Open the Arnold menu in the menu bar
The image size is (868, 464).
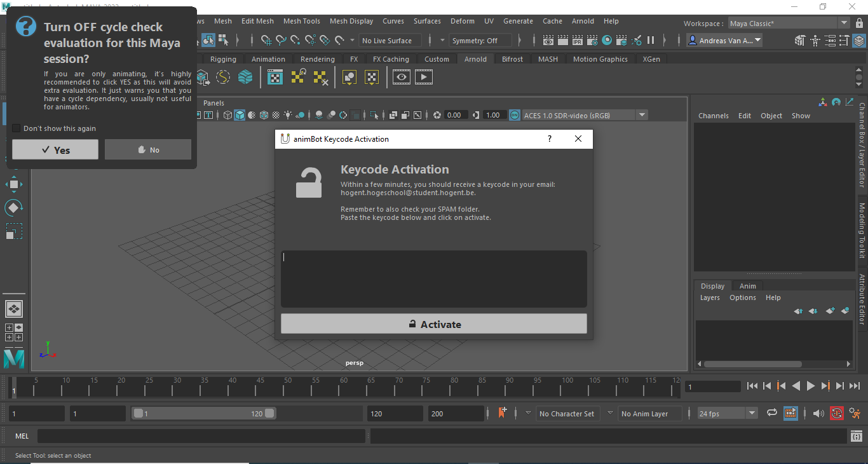583,21
